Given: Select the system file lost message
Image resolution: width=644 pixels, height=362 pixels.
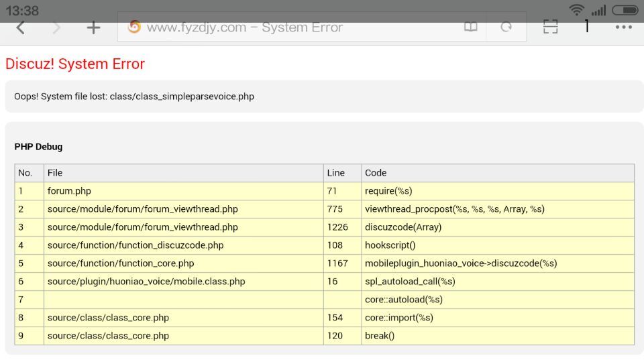Looking at the screenshot, I should point(134,97).
